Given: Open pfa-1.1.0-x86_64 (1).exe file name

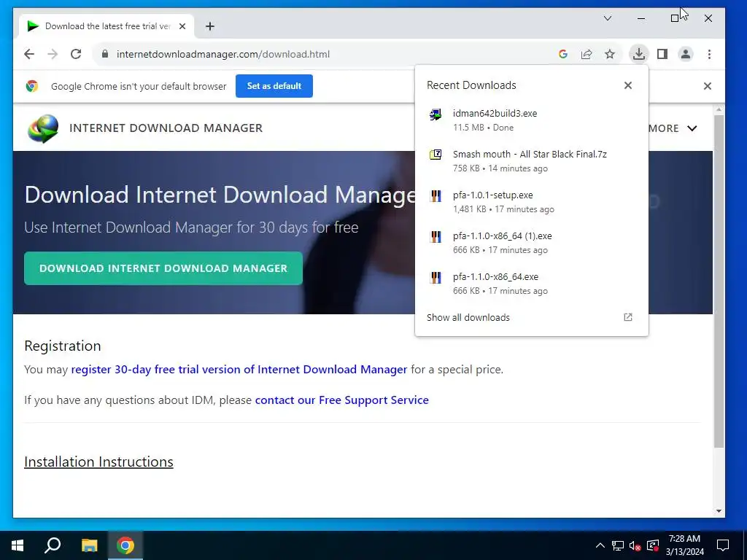Looking at the screenshot, I should tap(502, 236).
